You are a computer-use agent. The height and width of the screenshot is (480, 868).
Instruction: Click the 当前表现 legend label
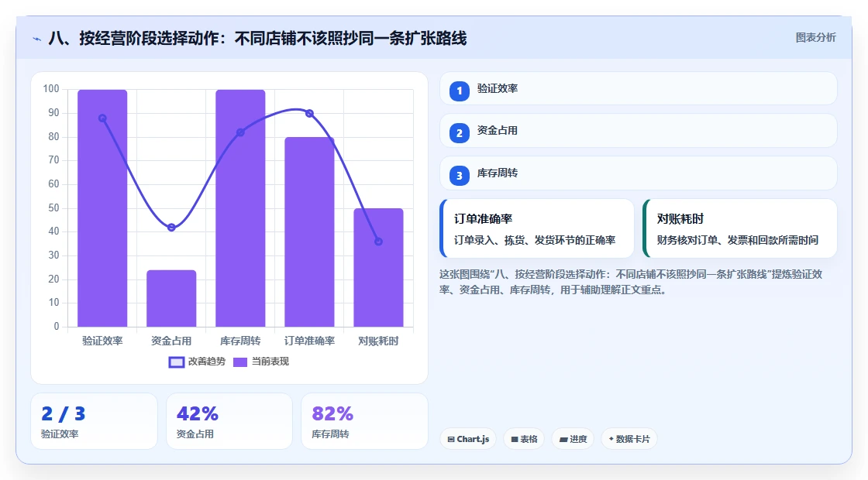click(x=270, y=361)
